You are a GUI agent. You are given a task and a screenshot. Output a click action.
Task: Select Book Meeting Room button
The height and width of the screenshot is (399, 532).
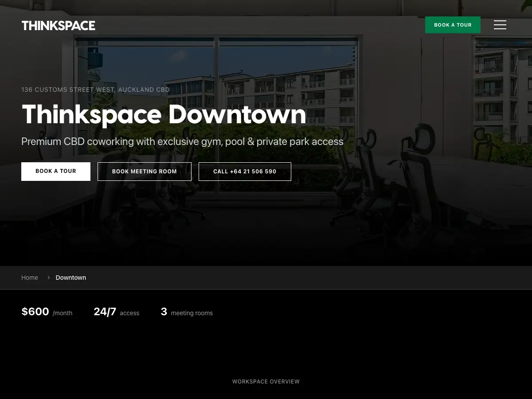click(x=145, y=172)
